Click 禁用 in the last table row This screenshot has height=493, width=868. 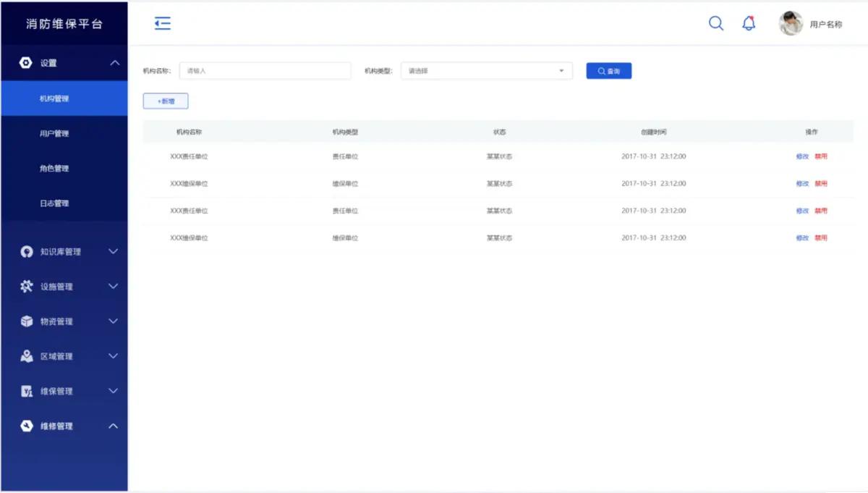coord(821,238)
